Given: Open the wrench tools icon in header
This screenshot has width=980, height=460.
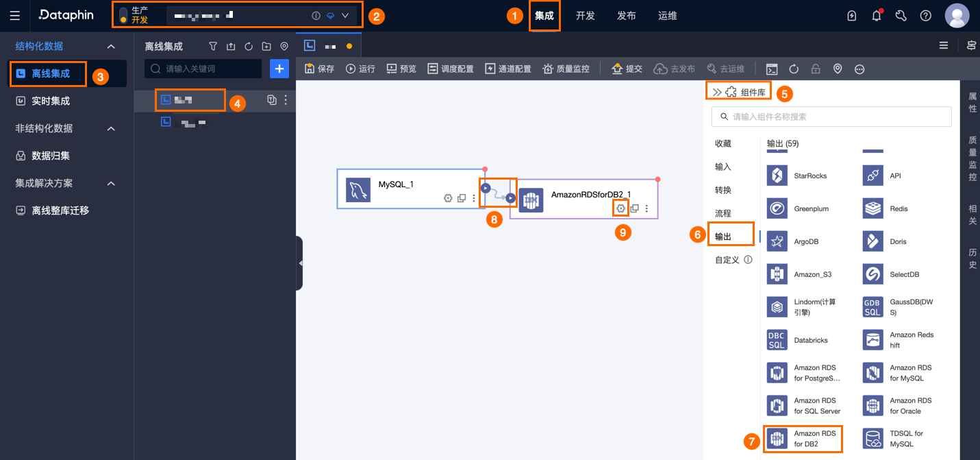Looking at the screenshot, I should click(901, 15).
